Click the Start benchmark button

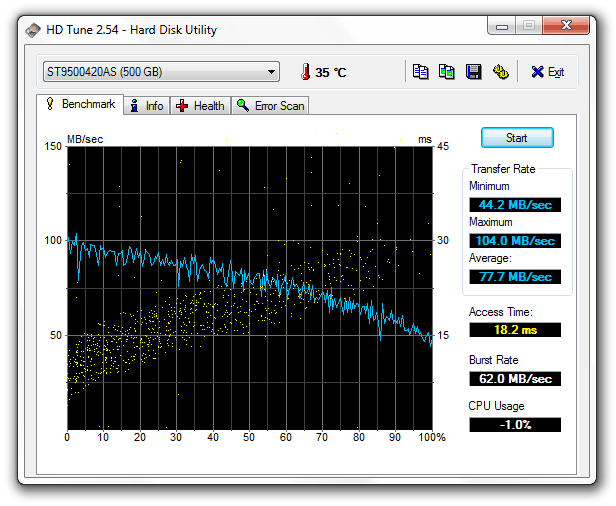click(x=517, y=138)
